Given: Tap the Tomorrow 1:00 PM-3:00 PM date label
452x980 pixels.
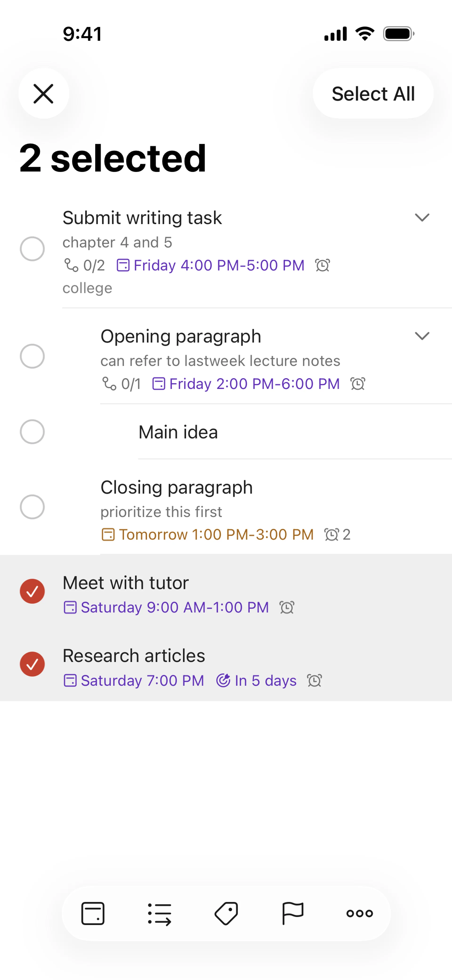Looking at the screenshot, I should (216, 535).
